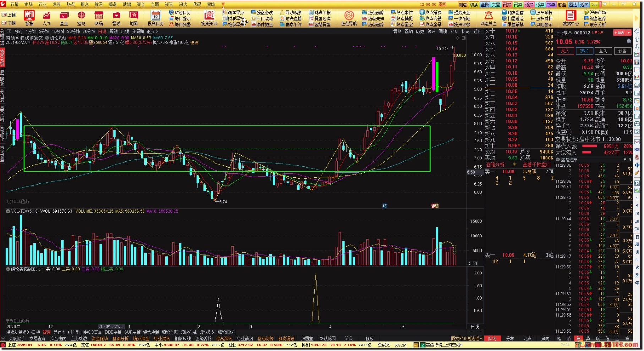Switch to 月线 monthly period
The image size is (644, 351).
click(x=125, y=32)
